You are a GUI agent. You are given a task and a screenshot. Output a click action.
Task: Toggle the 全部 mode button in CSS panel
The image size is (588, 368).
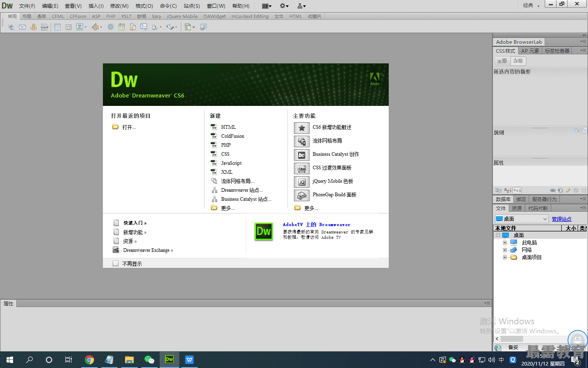point(502,61)
